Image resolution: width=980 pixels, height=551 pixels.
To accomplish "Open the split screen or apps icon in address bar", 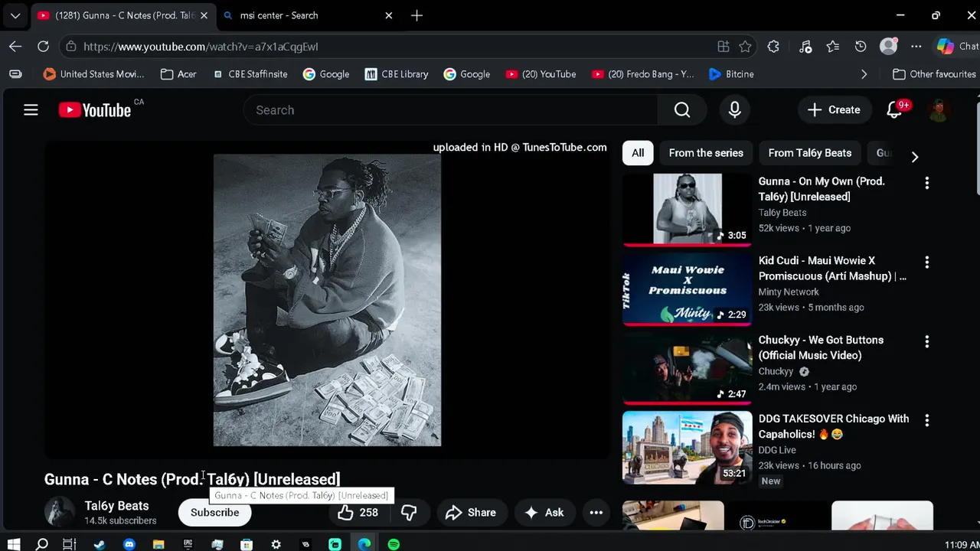I will [x=723, y=47].
